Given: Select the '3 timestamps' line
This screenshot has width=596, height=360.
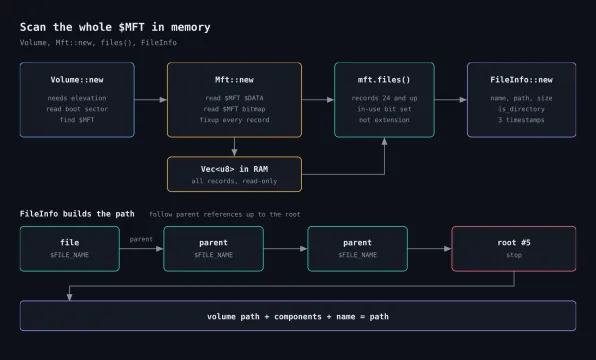Looking at the screenshot, I should point(521,120).
